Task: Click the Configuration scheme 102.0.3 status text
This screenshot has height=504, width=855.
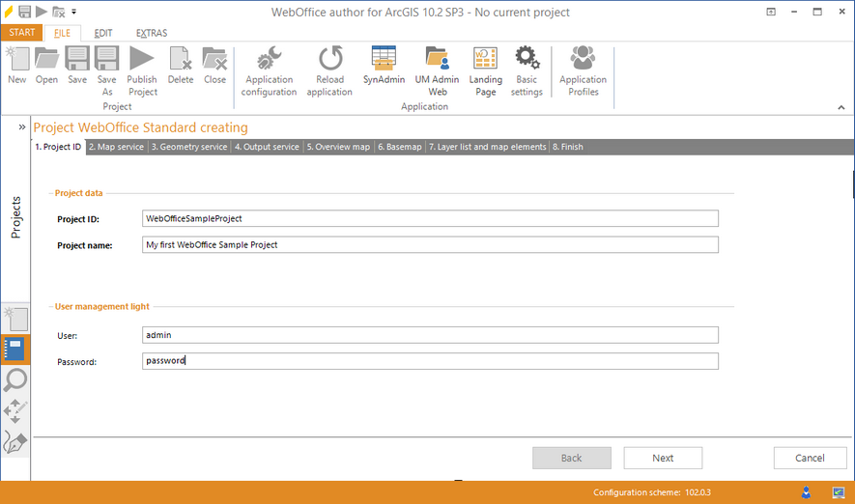Action: pos(651,492)
